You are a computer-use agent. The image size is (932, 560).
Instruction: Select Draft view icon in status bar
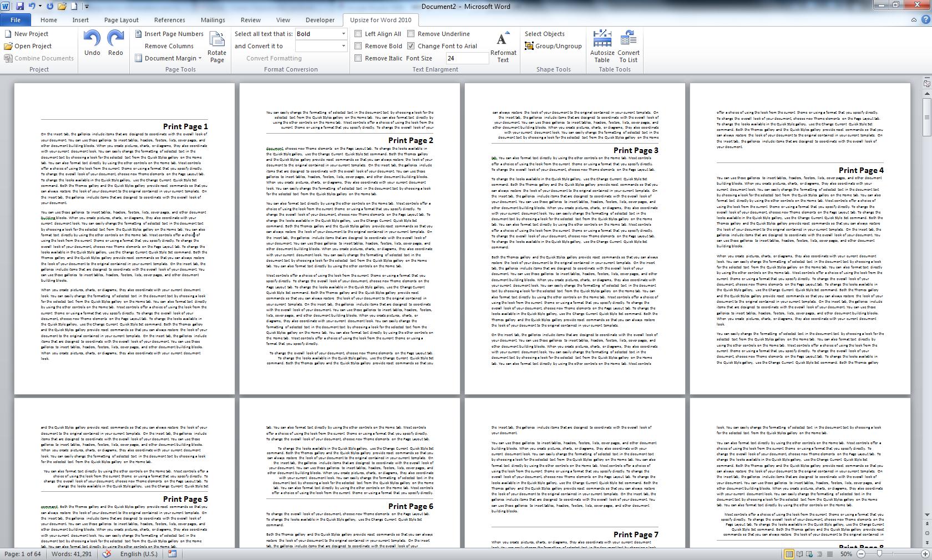click(x=829, y=554)
